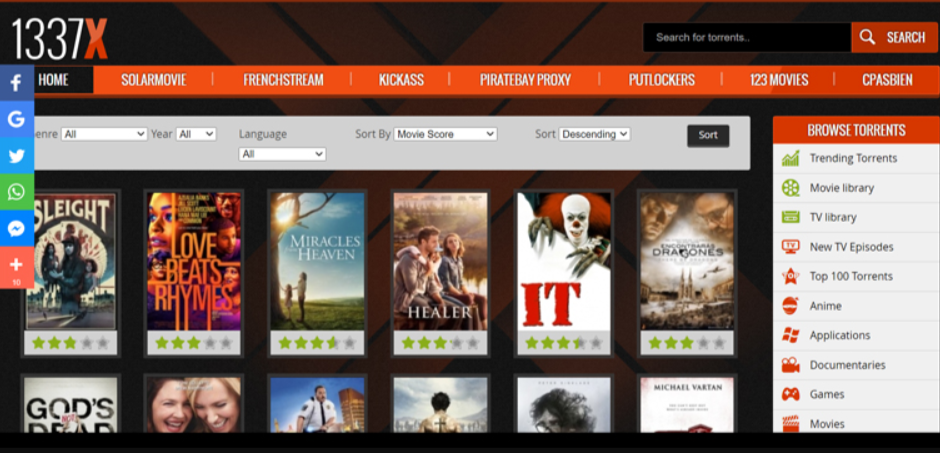Open the Movies link in sidebar
The height and width of the screenshot is (453, 940).
[827, 424]
